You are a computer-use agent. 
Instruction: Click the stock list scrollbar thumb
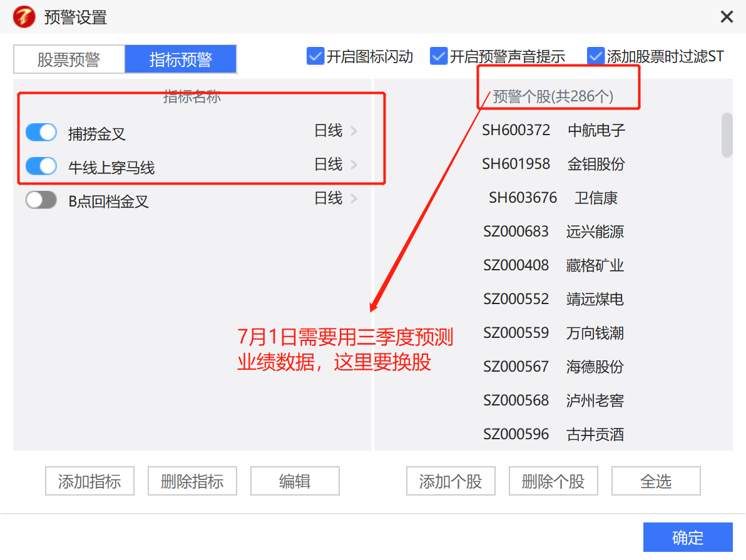point(727,135)
